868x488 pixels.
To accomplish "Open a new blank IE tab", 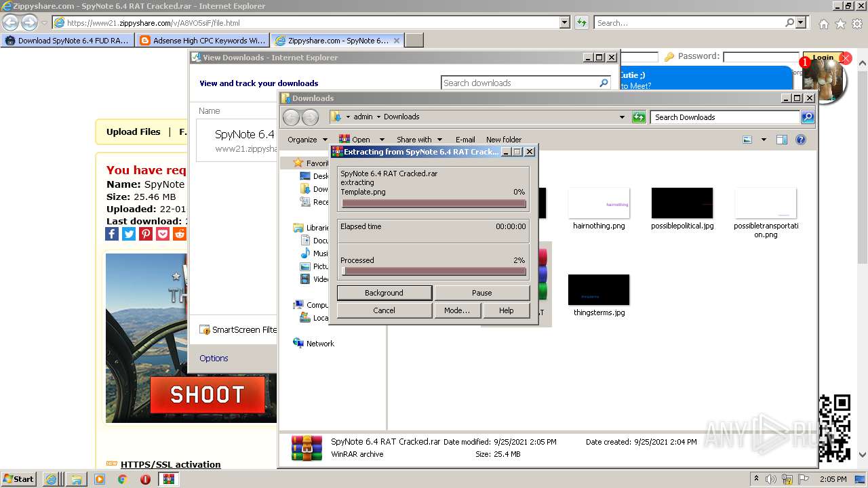I will (414, 41).
